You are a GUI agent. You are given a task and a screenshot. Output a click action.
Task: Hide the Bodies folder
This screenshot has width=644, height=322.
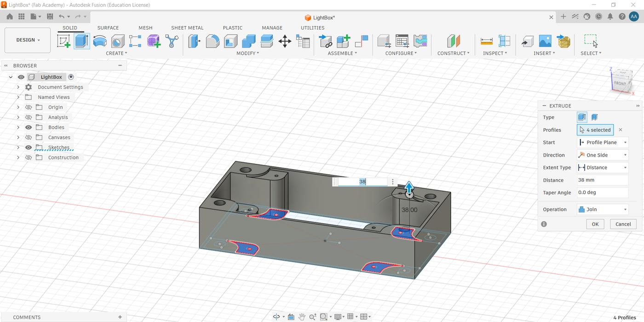(x=29, y=127)
